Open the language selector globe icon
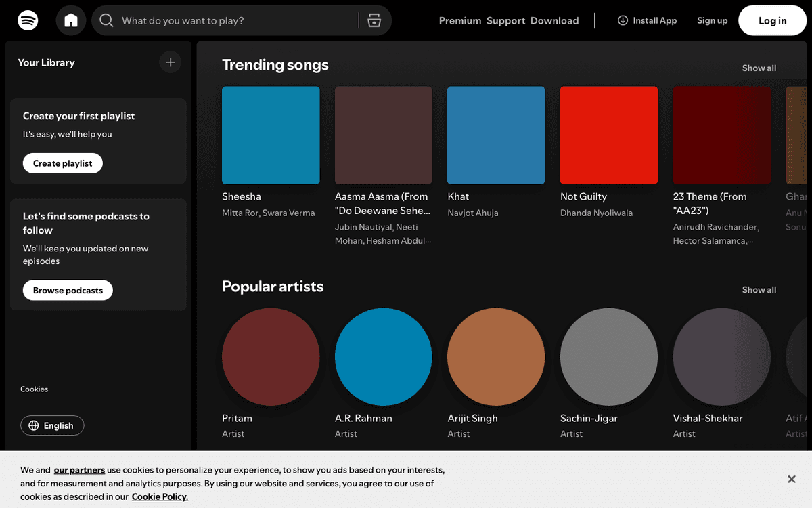This screenshot has height=508, width=812. [x=34, y=425]
